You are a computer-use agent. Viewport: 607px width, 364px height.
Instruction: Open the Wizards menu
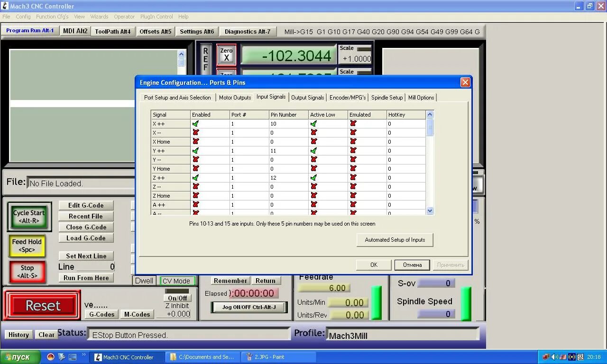99,17
